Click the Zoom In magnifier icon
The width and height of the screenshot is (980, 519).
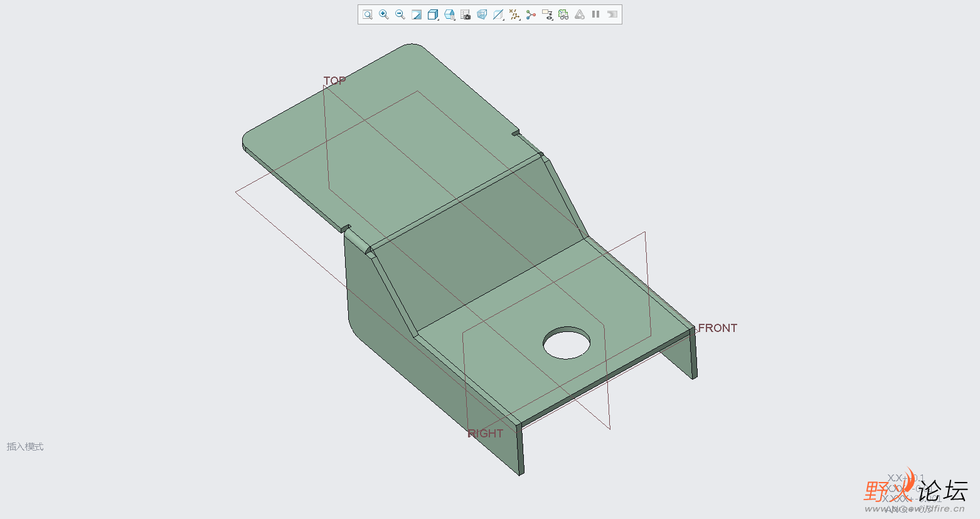[384, 14]
